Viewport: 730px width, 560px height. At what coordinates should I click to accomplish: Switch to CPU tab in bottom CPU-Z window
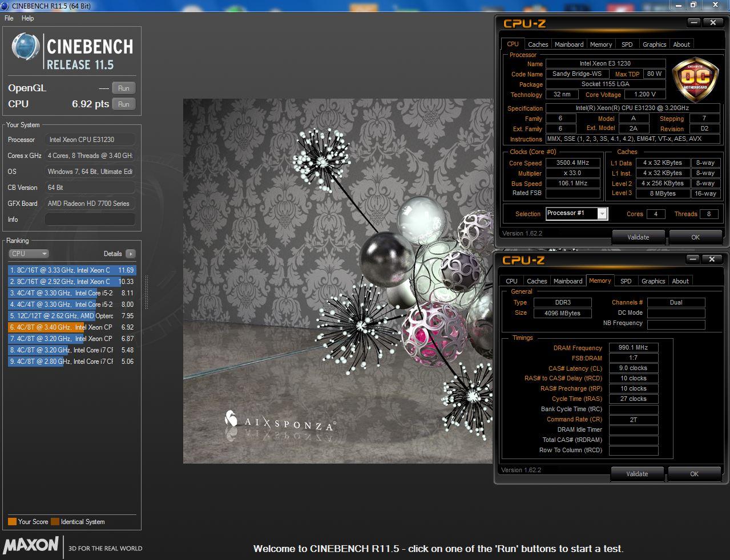coord(511,281)
